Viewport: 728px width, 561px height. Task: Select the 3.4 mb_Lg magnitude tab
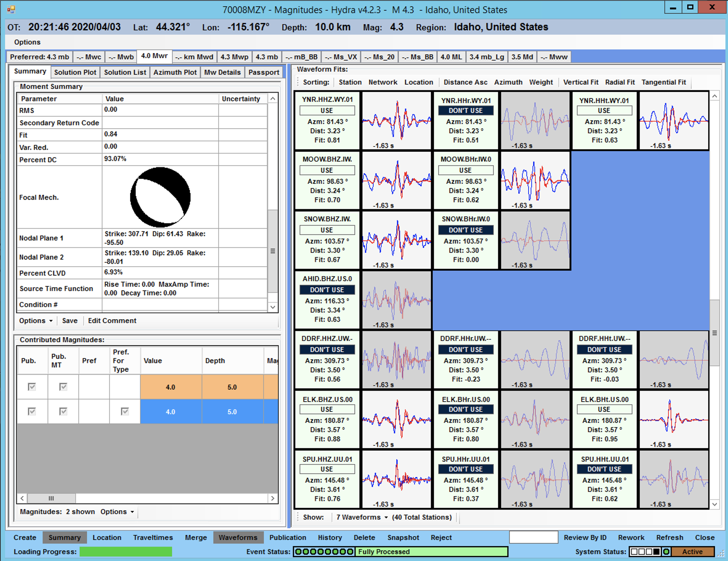tap(487, 57)
